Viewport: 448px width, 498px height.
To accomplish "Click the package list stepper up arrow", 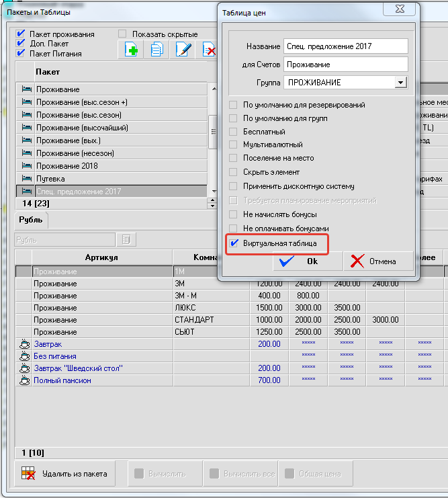I will point(213,200).
